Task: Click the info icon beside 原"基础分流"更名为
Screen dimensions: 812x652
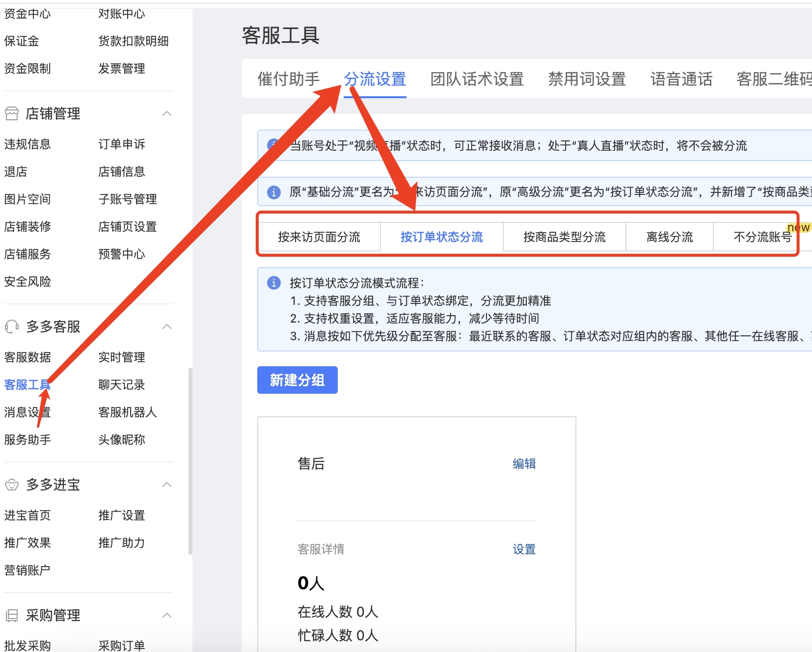Action: [x=274, y=192]
